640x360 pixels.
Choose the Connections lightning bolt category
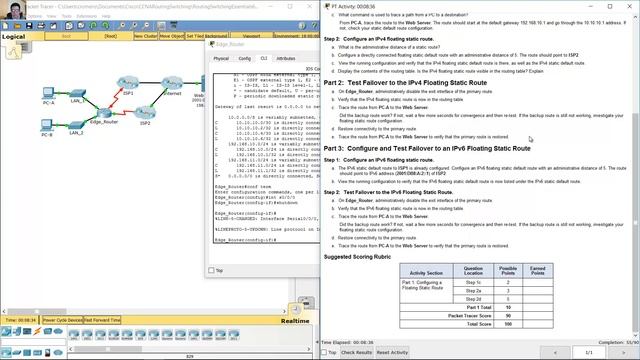(38, 331)
